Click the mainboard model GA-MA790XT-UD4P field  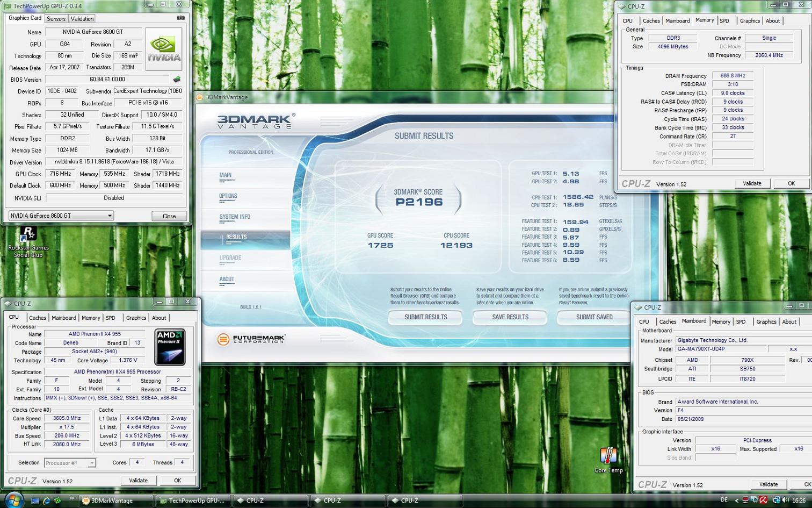pyautogui.click(x=721, y=349)
